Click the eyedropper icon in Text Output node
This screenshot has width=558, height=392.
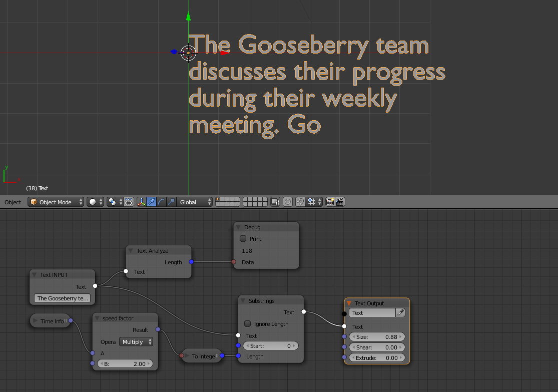tap(400, 312)
